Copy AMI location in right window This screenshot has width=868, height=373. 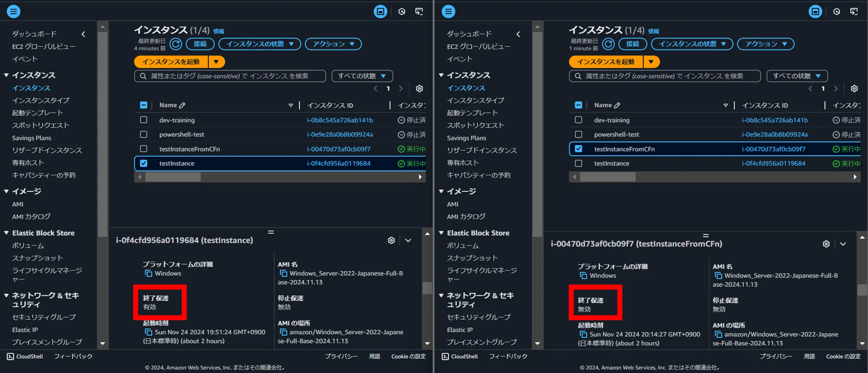pos(718,334)
